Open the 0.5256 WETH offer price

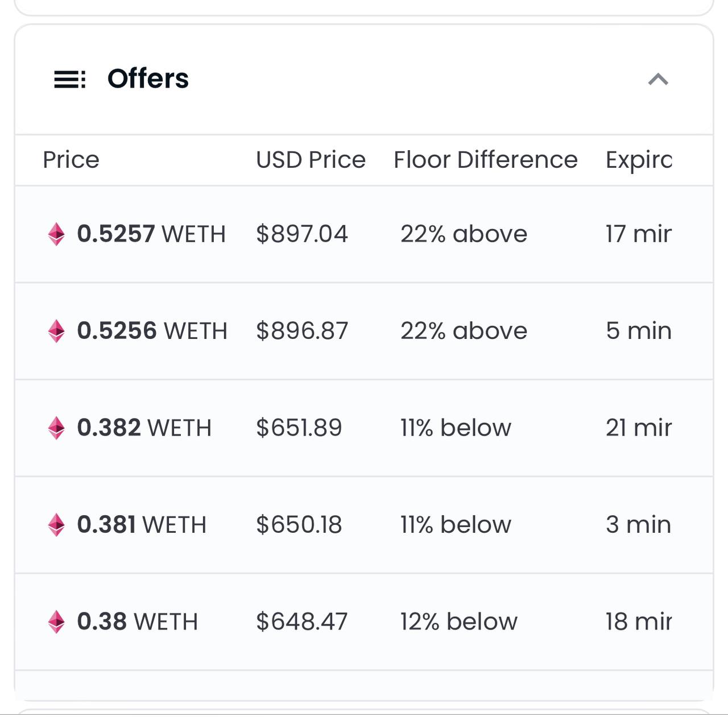(x=152, y=331)
